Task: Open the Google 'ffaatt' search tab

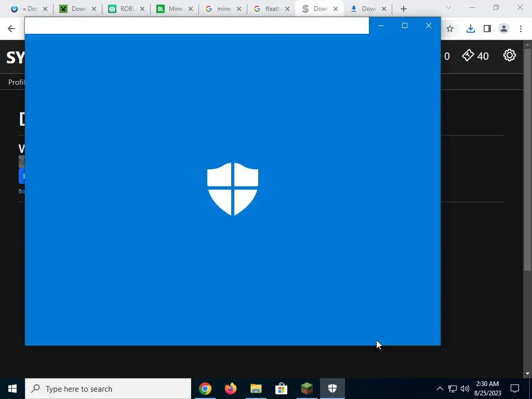Action: [267, 9]
